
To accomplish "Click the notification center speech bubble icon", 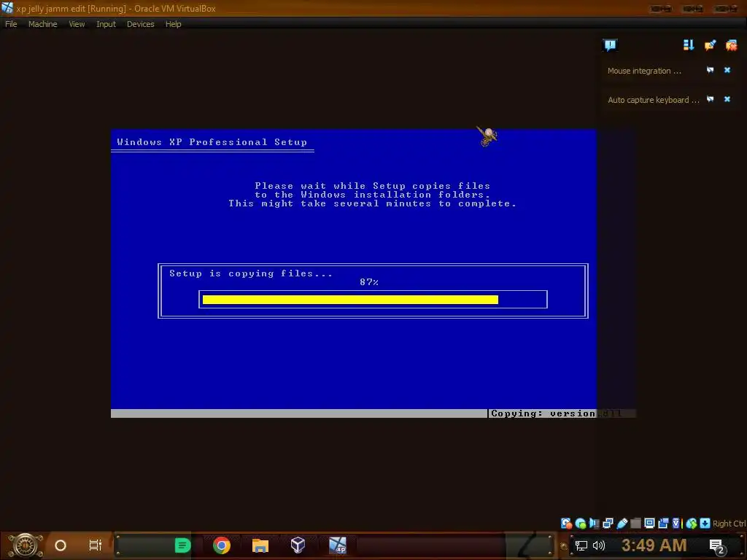I will click(610, 45).
